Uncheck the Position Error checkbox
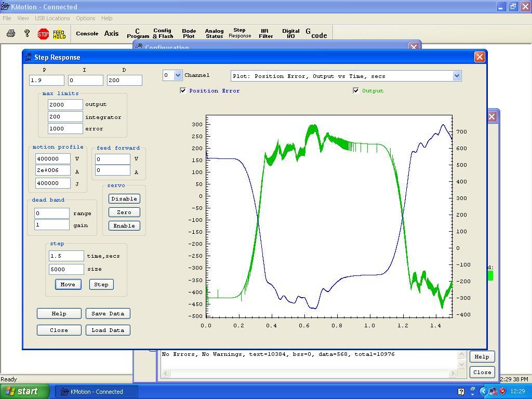The width and height of the screenshot is (532, 399). pos(183,90)
